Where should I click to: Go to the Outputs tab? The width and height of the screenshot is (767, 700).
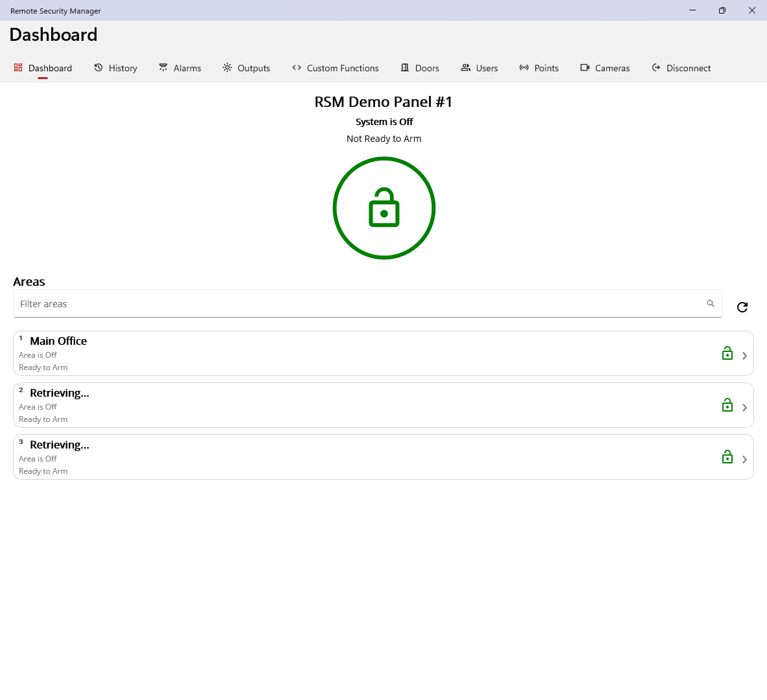click(246, 68)
